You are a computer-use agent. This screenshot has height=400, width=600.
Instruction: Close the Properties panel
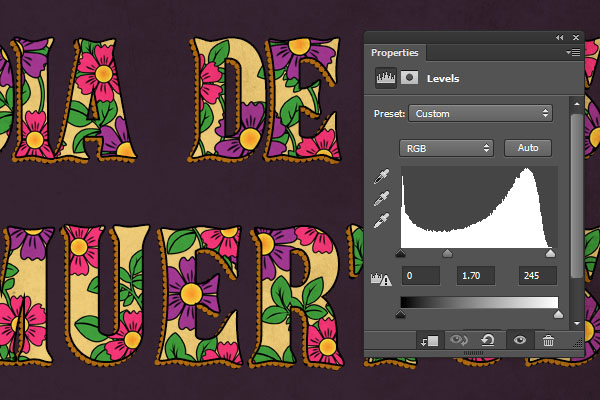point(576,38)
